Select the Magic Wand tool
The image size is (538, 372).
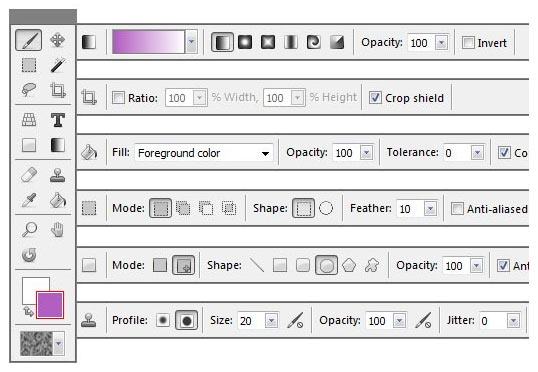coord(57,65)
